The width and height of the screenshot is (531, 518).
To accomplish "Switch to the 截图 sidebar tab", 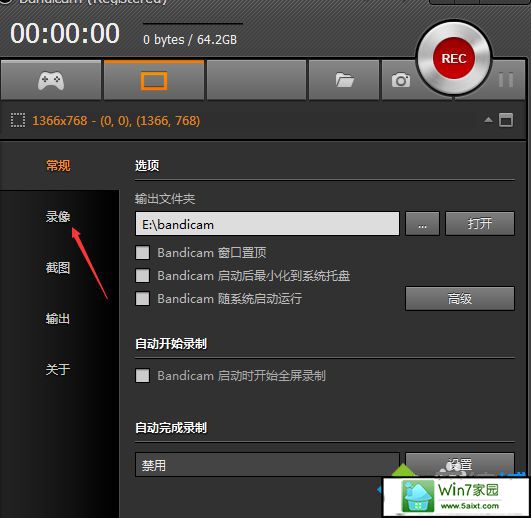I will 58,268.
